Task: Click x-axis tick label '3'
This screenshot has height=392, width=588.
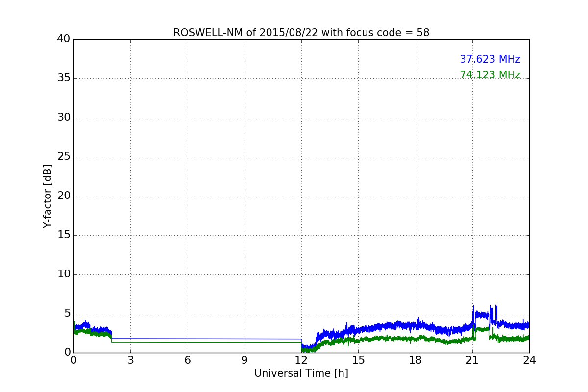Action: point(130,360)
